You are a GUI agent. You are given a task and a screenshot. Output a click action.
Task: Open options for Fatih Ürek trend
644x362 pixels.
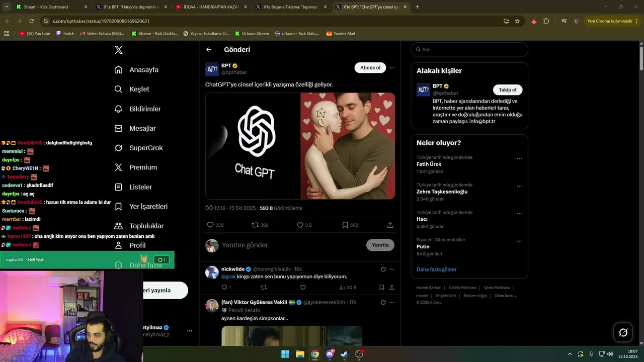click(519, 159)
